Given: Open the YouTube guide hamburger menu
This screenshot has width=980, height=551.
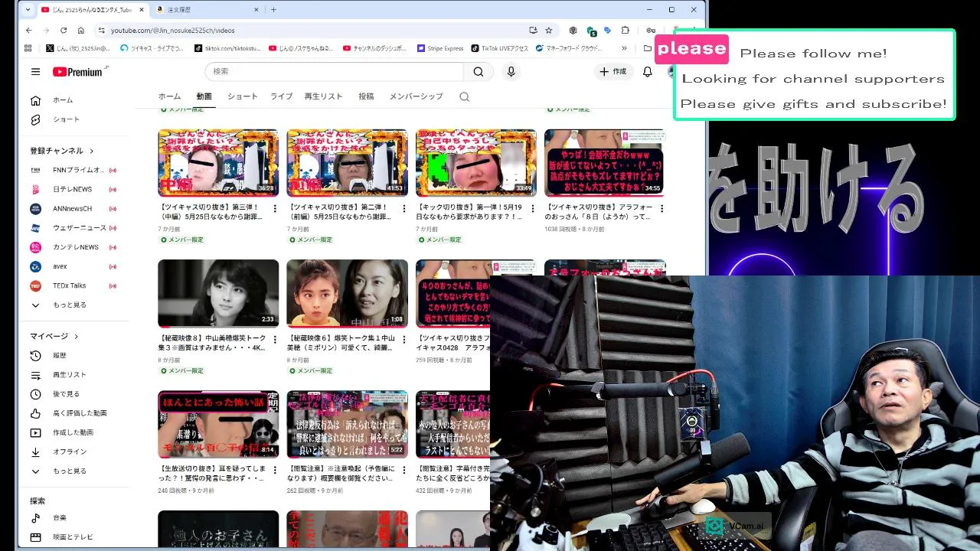Looking at the screenshot, I should [35, 71].
